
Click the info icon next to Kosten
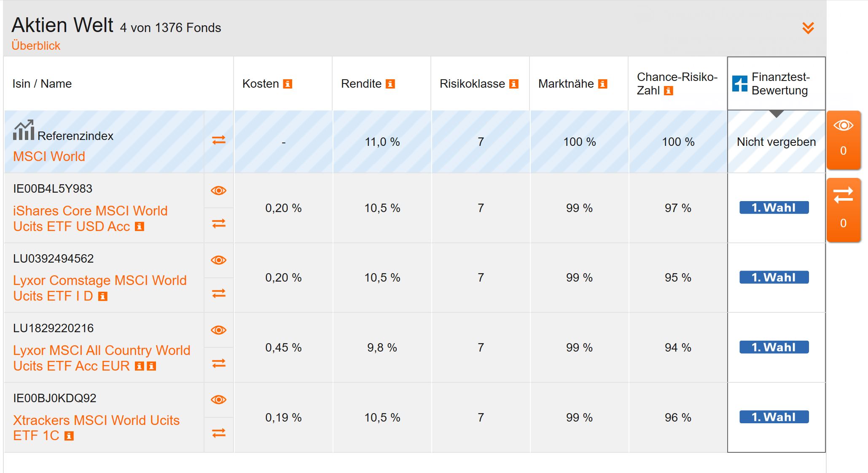[288, 84]
